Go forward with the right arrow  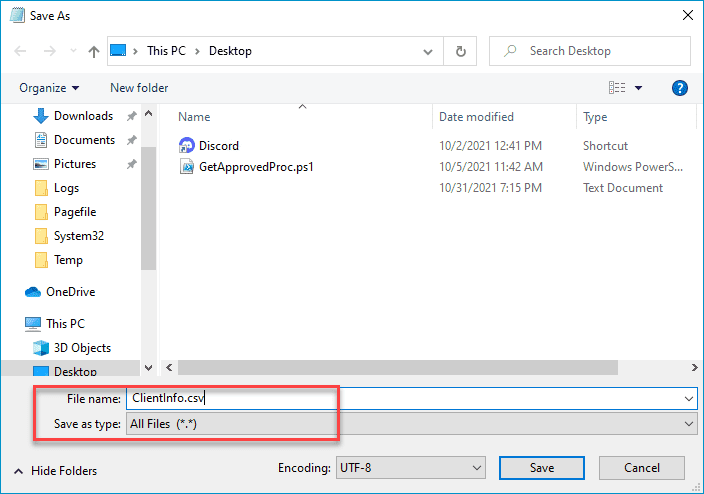(49, 51)
